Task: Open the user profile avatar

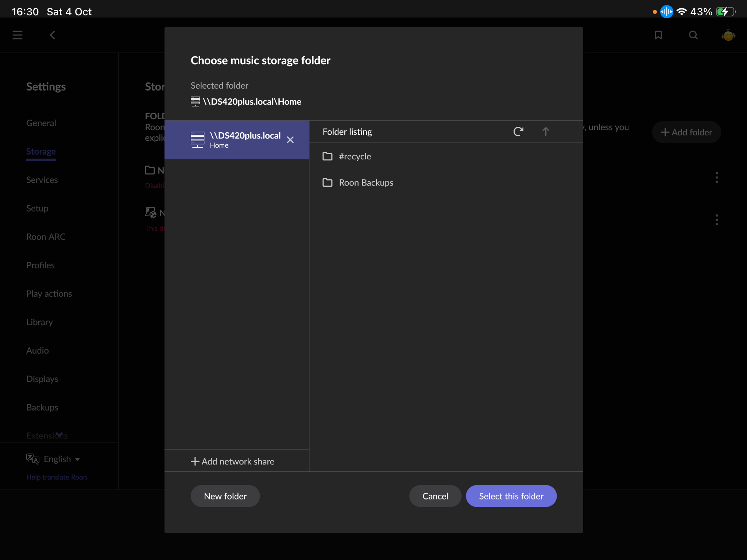Action: (728, 35)
